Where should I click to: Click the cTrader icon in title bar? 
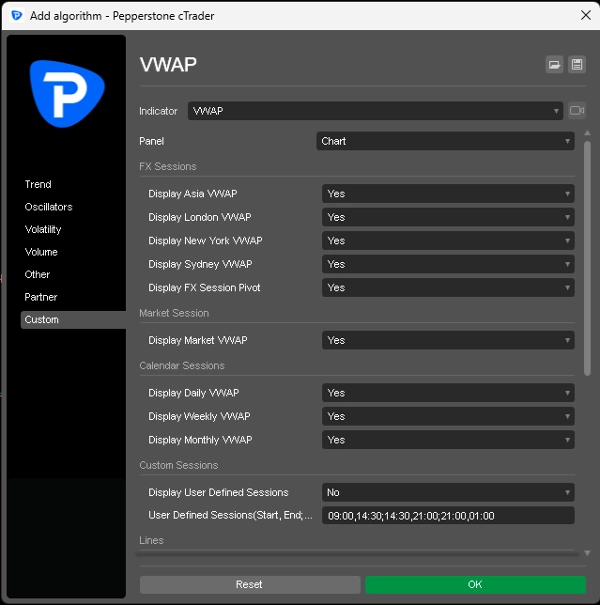(x=17, y=16)
